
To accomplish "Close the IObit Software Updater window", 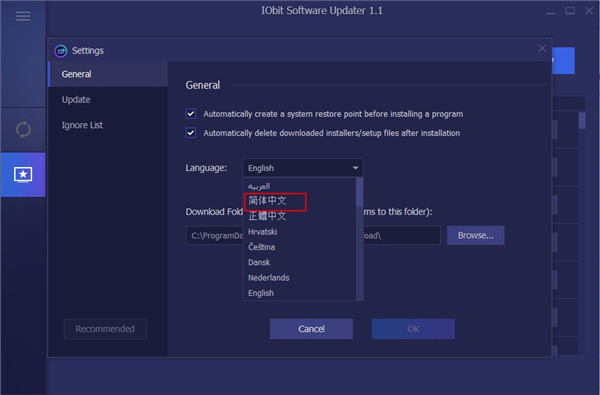I will (589, 11).
